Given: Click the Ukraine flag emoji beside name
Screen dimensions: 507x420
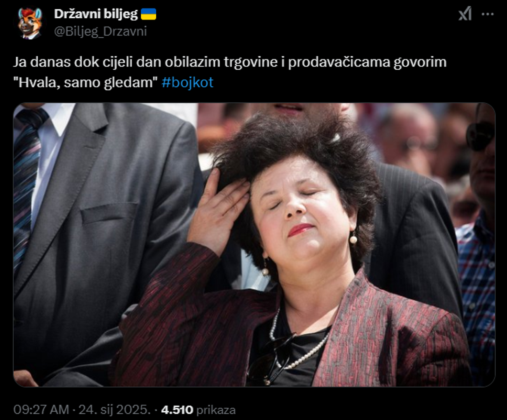Looking at the screenshot, I should click(x=148, y=14).
